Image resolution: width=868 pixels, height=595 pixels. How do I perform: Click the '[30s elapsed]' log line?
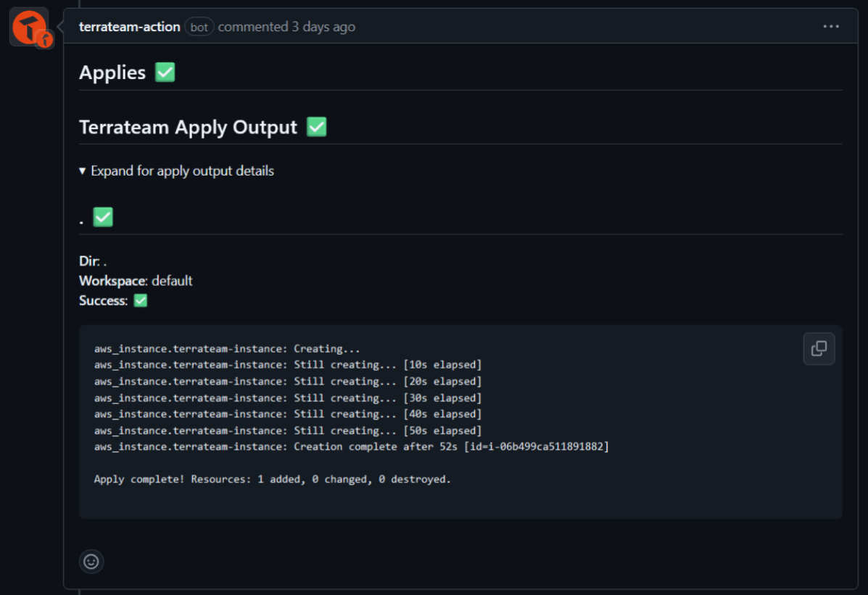pos(288,398)
